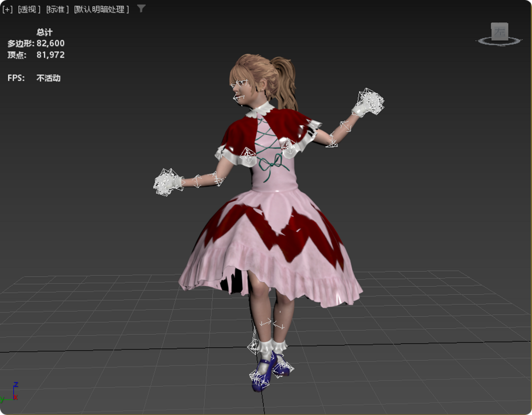Open the 默认明暗处理 shading menu
This screenshot has width=532, height=415.
(x=102, y=9)
